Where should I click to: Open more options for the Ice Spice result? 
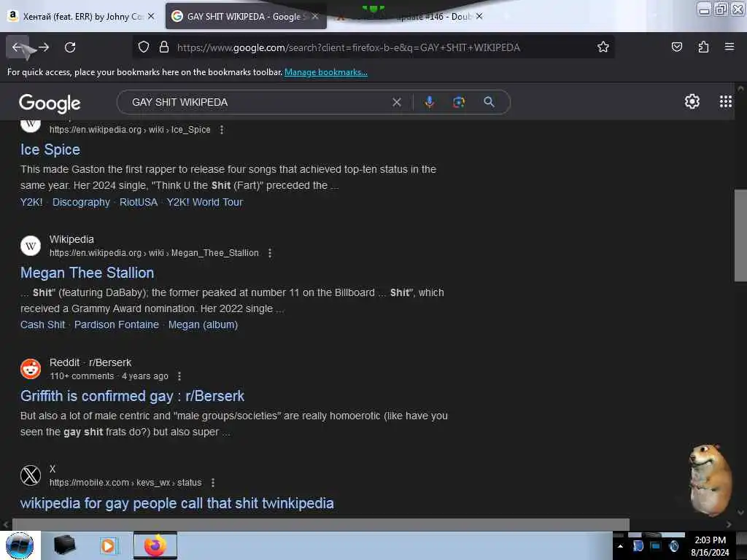[222, 130]
